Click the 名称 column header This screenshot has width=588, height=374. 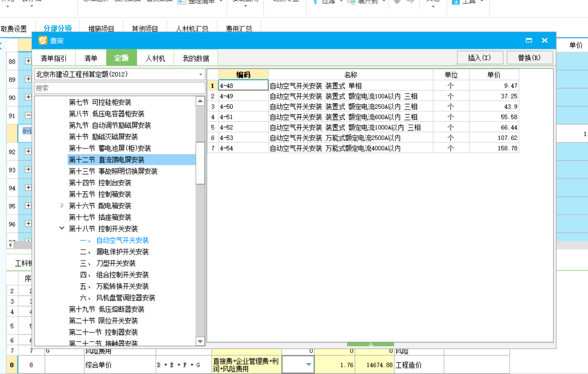coord(351,74)
